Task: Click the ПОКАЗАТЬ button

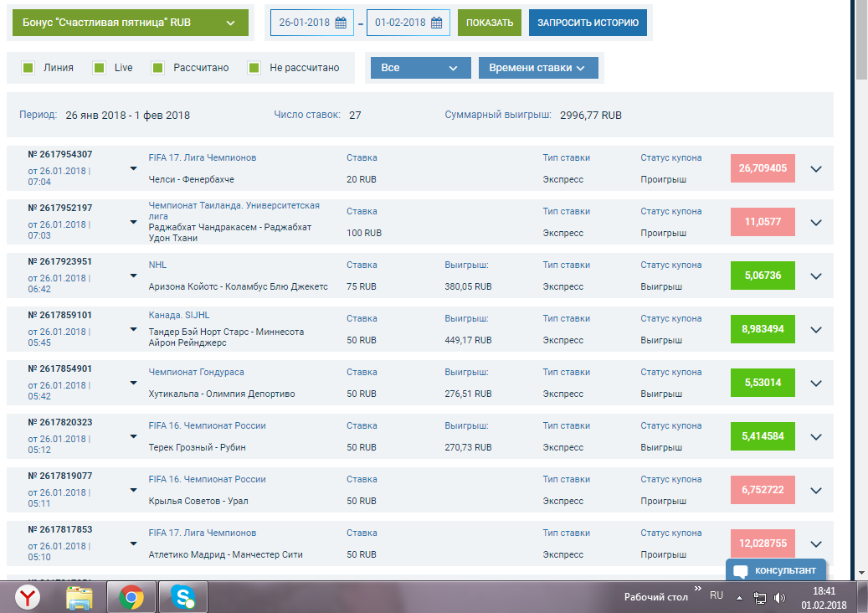Action: click(x=490, y=23)
